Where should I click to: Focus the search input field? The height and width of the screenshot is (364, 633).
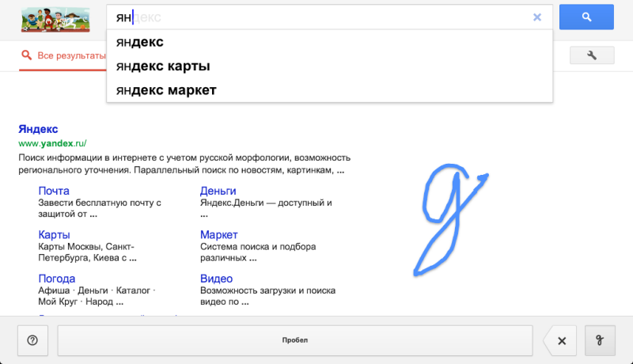point(316,17)
